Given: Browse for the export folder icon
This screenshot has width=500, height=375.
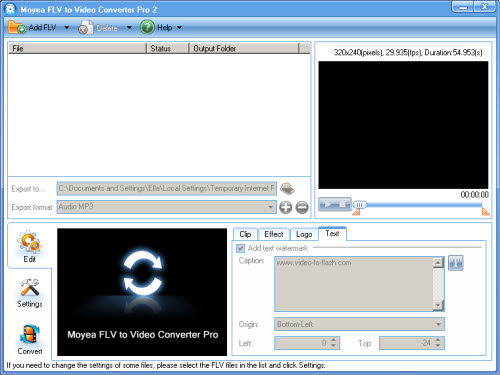Looking at the screenshot, I should coord(287,189).
